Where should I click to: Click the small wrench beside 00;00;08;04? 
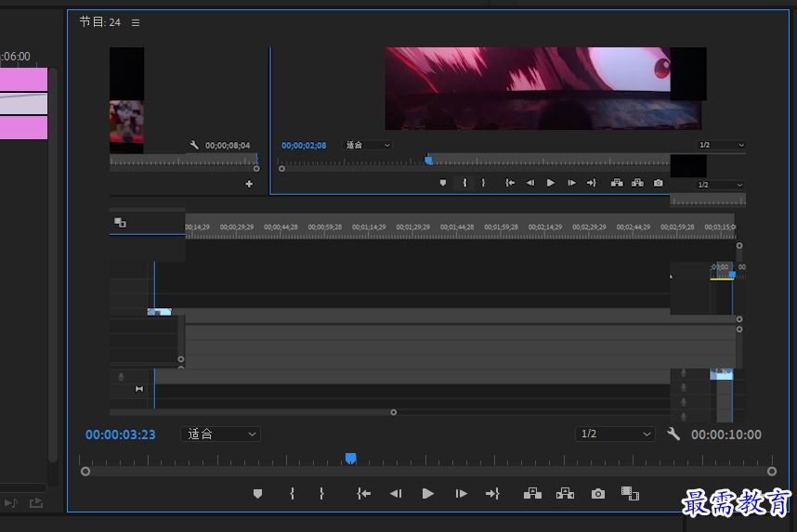point(194,146)
